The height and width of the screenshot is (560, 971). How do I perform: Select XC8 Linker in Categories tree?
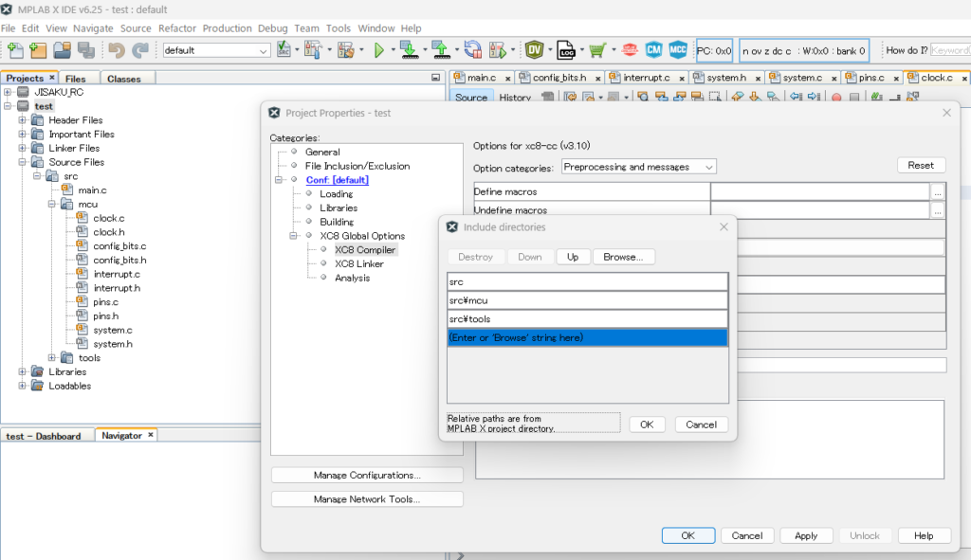point(358,263)
